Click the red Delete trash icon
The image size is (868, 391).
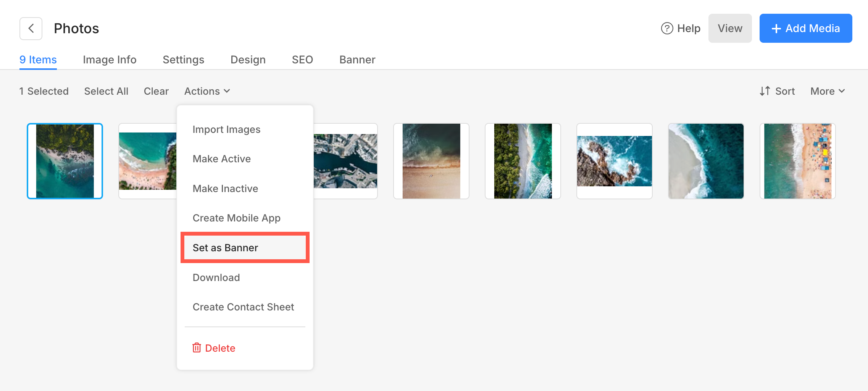197,348
